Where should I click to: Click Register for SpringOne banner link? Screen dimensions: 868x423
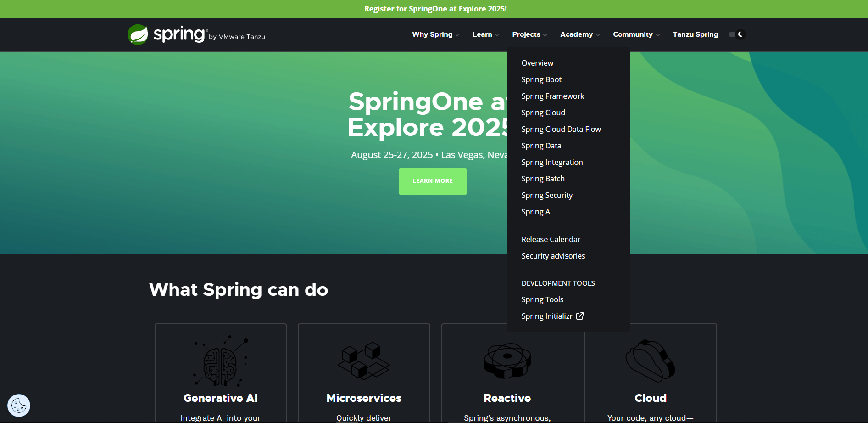(x=435, y=9)
